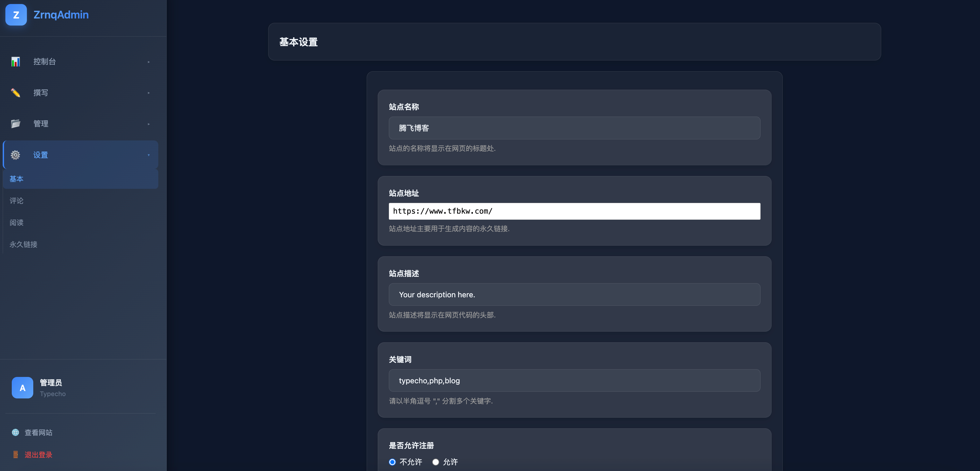
Task: Select the 允许 registration radio button
Action: click(436, 462)
